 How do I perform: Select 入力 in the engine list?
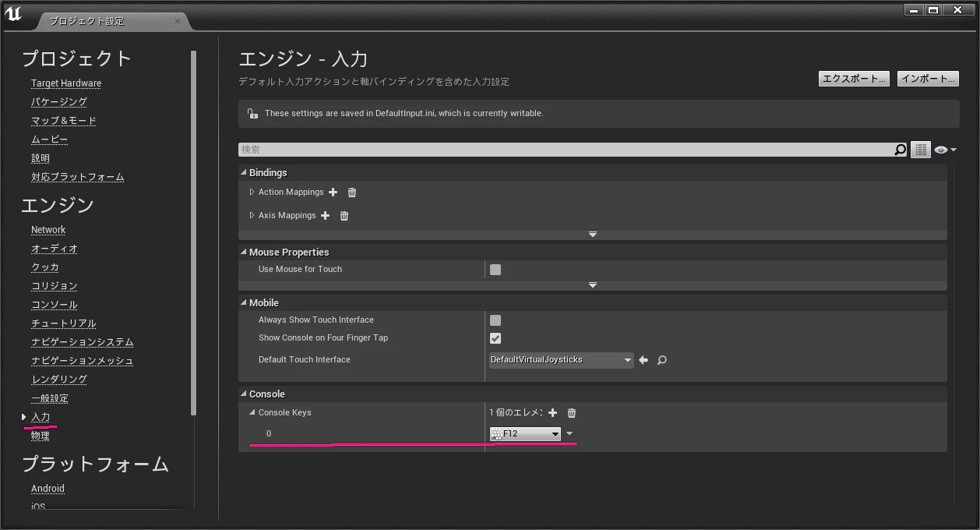click(41, 417)
